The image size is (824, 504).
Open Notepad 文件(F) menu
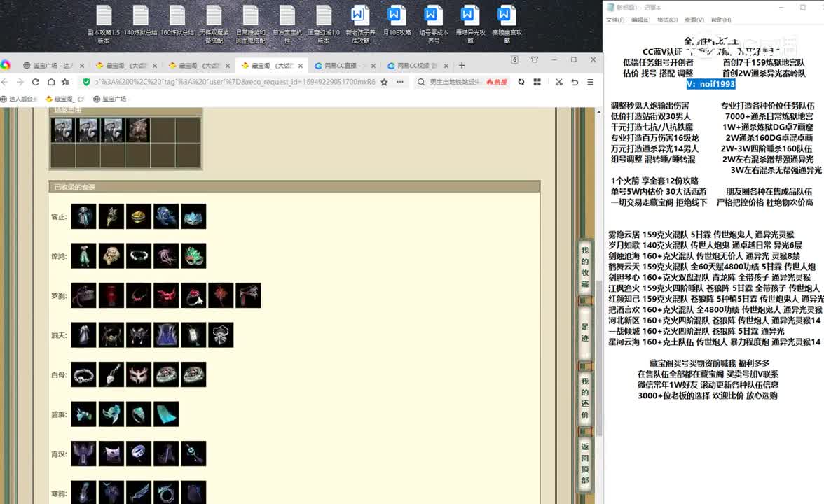click(x=615, y=20)
